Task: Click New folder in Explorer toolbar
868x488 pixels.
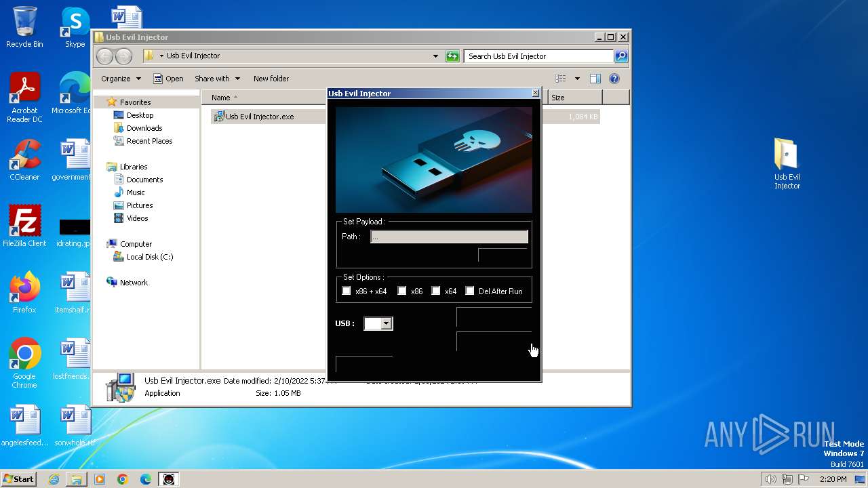Action: (x=271, y=79)
